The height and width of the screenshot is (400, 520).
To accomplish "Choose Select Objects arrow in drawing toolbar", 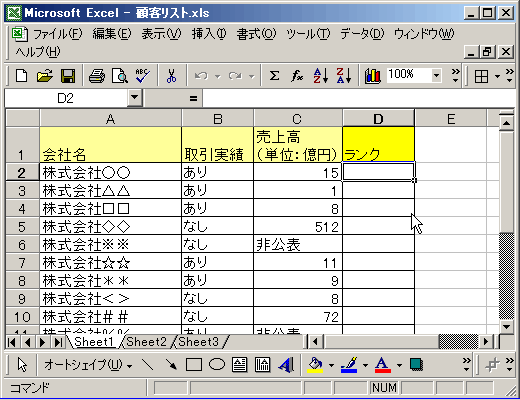I will pos(22,365).
